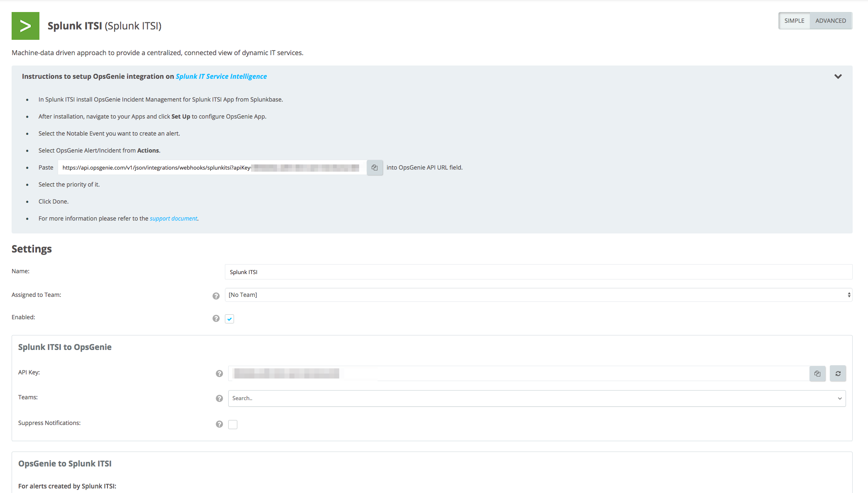Copy the API Key using the copy icon
Image resolution: width=868 pixels, height=493 pixels.
pyautogui.click(x=817, y=374)
